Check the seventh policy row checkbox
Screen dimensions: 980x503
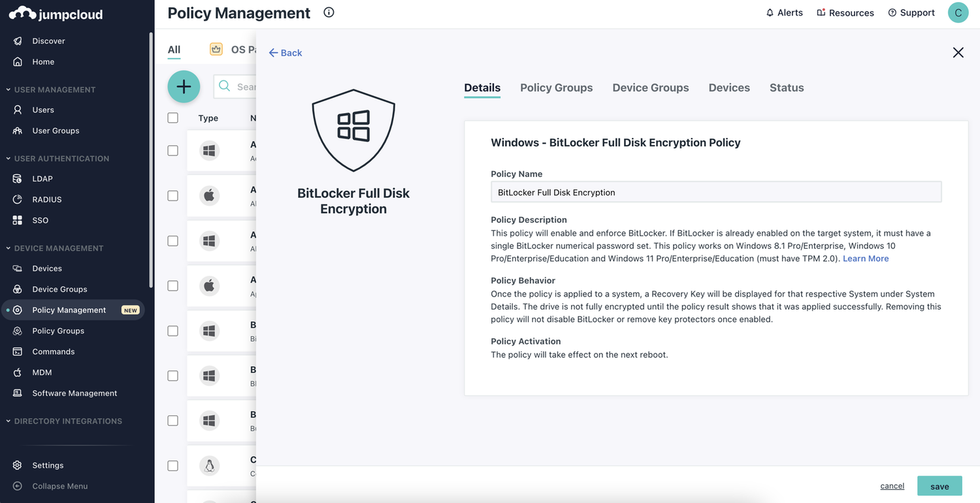tap(172, 421)
